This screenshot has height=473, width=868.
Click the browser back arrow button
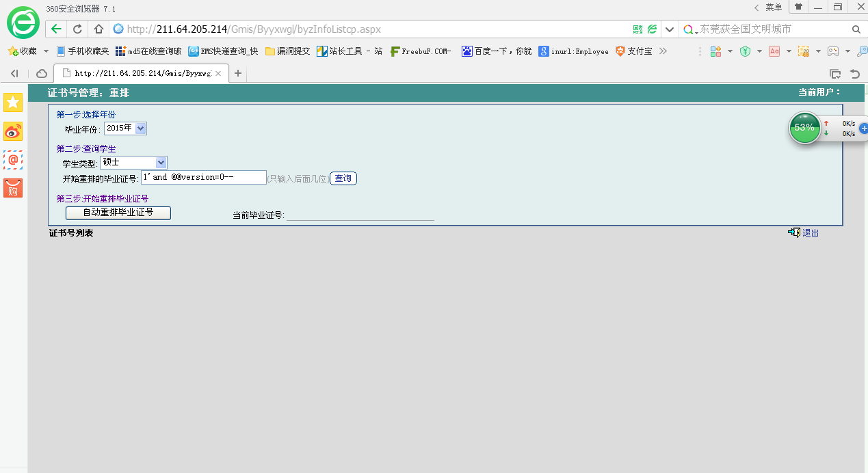click(x=57, y=29)
